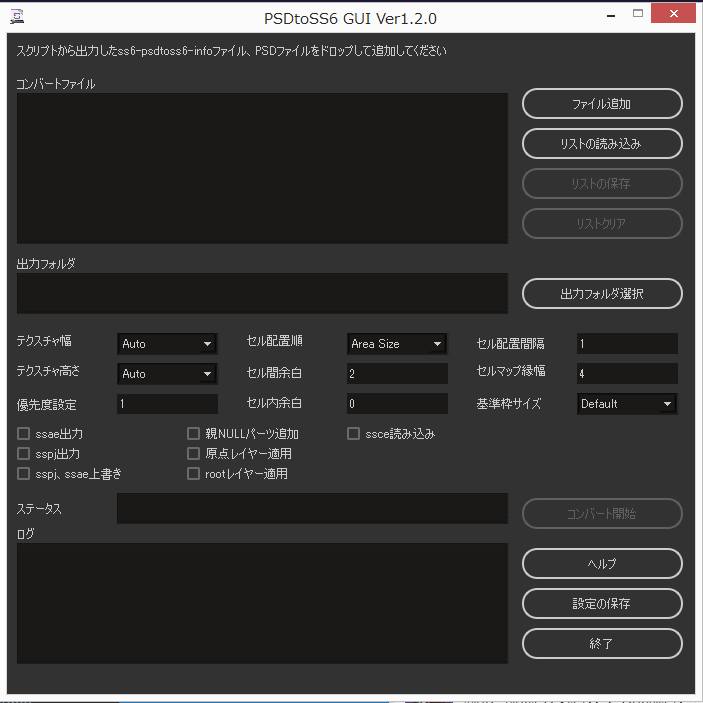
Task: Open the テクスチャ幅 Auto dropdown
Action: tap(167, 344)
